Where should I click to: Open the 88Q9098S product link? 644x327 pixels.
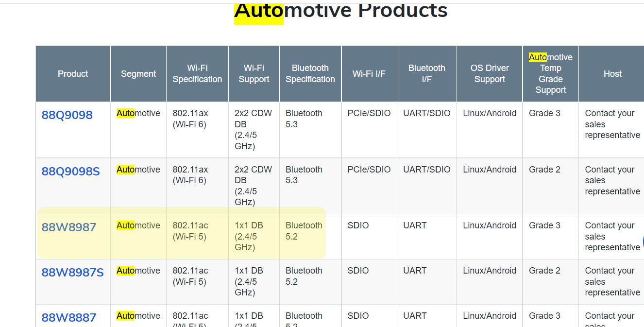pos(72,172)
